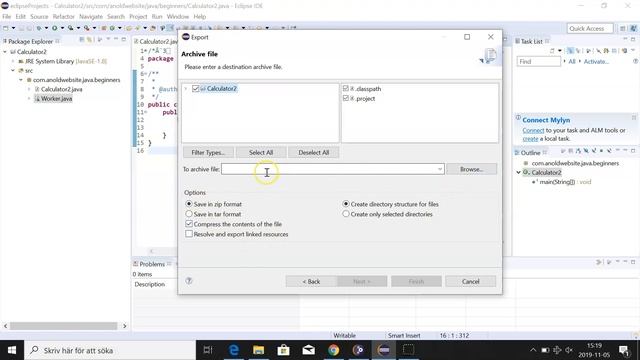The width and height of the screenshot is (640, 360).
Task: Click the info icon beside Connect Mylyn
Action: 518,118
